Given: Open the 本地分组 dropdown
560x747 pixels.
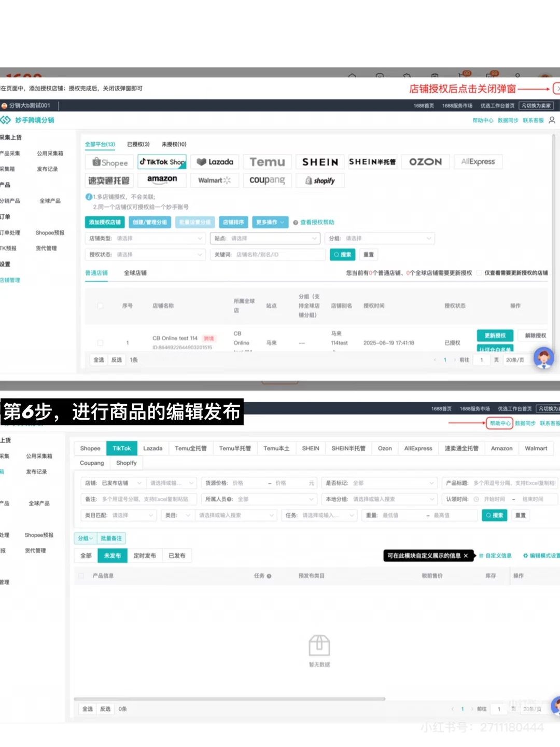Looking at the screenshot, I should tap(380, 499).
